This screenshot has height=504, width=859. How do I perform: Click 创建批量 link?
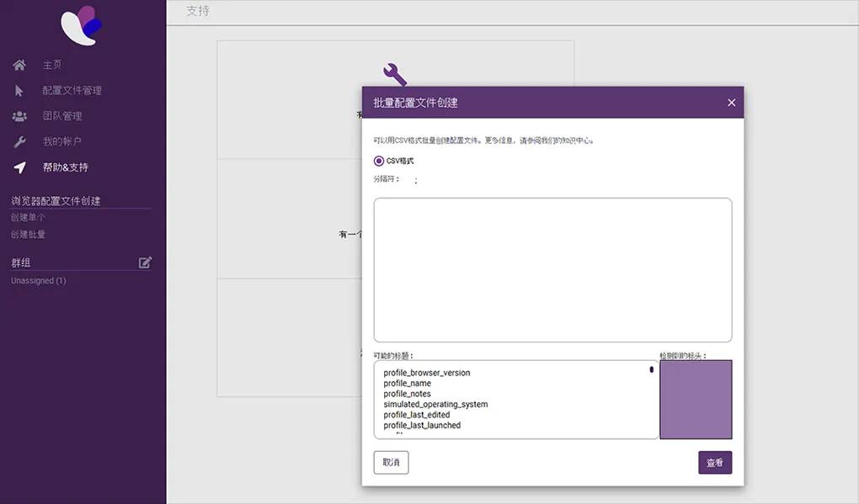point(28,234)
